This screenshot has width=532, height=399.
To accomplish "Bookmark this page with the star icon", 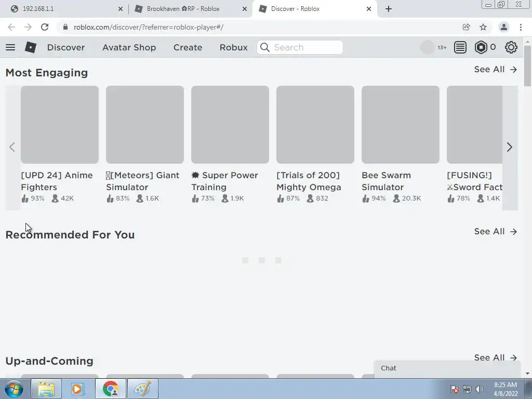I will click(x=483, y=27).
